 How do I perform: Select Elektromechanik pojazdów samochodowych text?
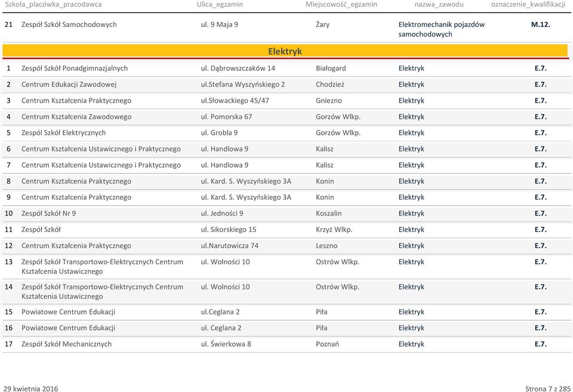tap(442, 29)
